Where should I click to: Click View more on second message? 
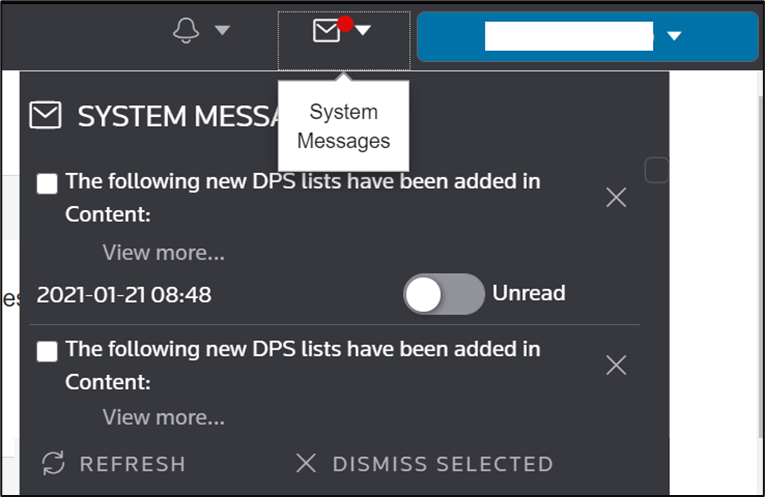click(x=163, y=416)
